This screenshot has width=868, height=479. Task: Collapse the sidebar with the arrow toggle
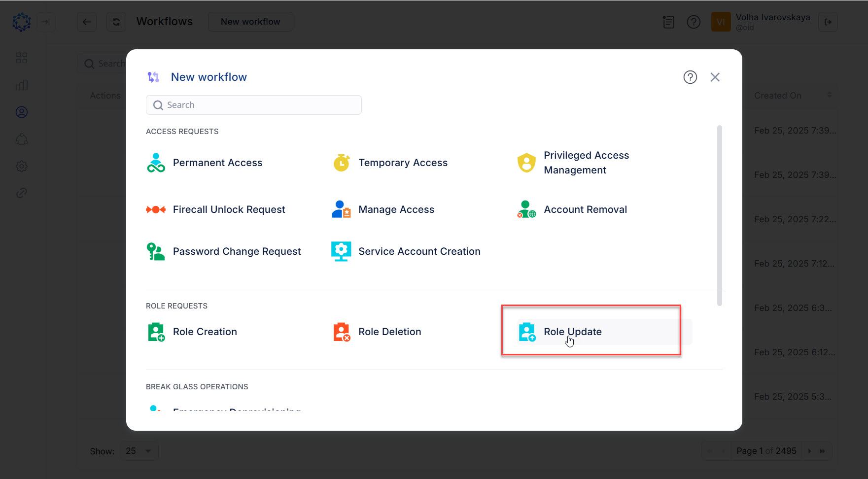[46, 22]
